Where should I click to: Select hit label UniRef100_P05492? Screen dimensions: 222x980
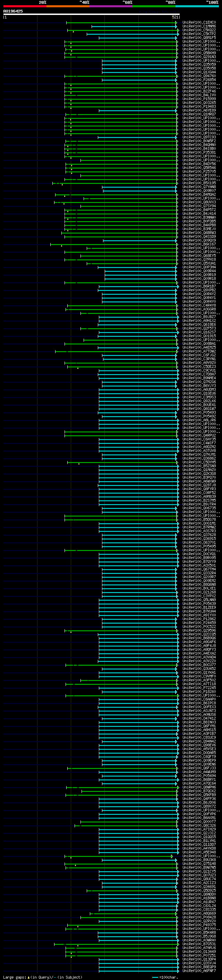pyautogui.click(x=199, y=416)
